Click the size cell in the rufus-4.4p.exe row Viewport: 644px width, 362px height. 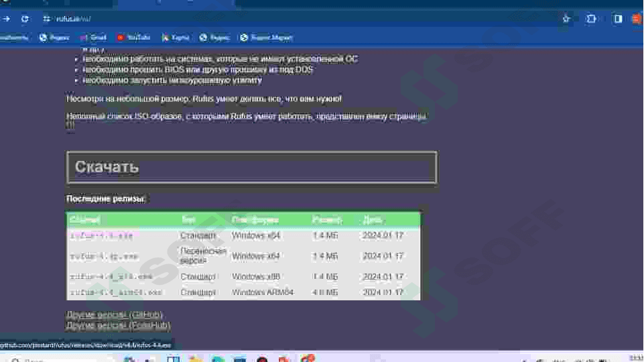pos(325,256)
